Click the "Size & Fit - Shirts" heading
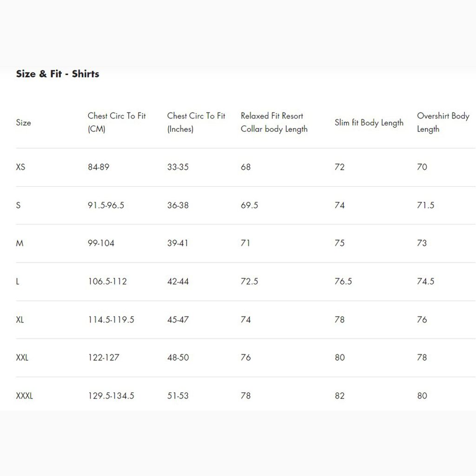This screenshot has width=476, height=476. point(58,74)
